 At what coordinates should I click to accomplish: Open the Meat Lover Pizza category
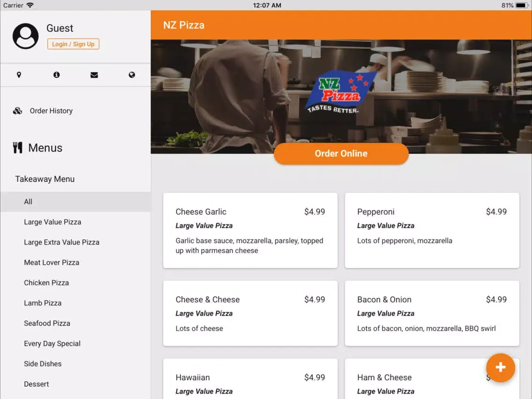(75, 263)
